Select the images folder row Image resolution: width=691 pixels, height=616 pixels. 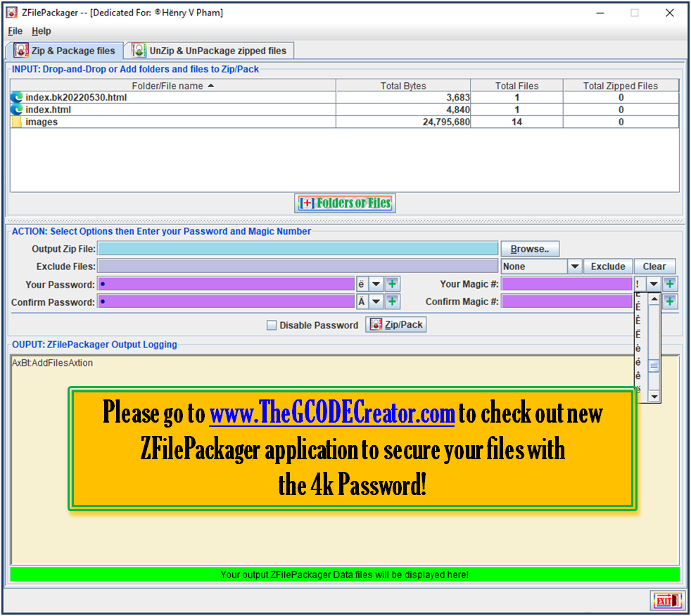(x=42, y=122)
